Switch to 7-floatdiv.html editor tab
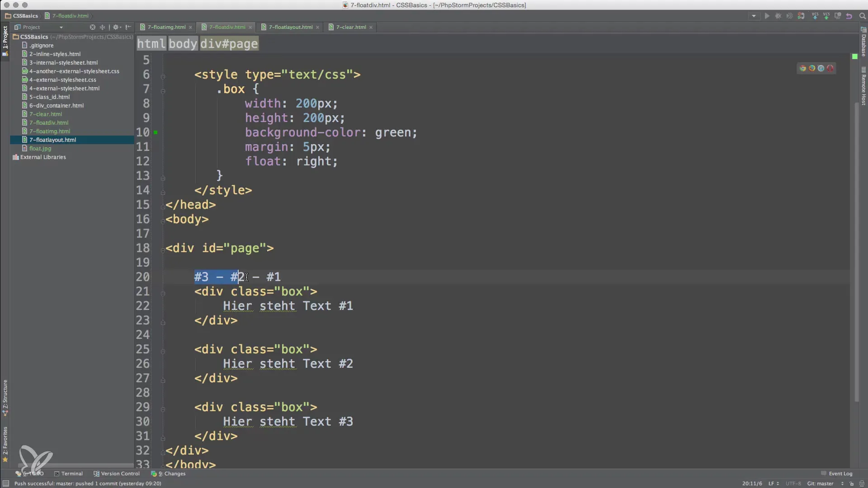Image resolution: width=868 pixels, height=488 pixels. 227,27
